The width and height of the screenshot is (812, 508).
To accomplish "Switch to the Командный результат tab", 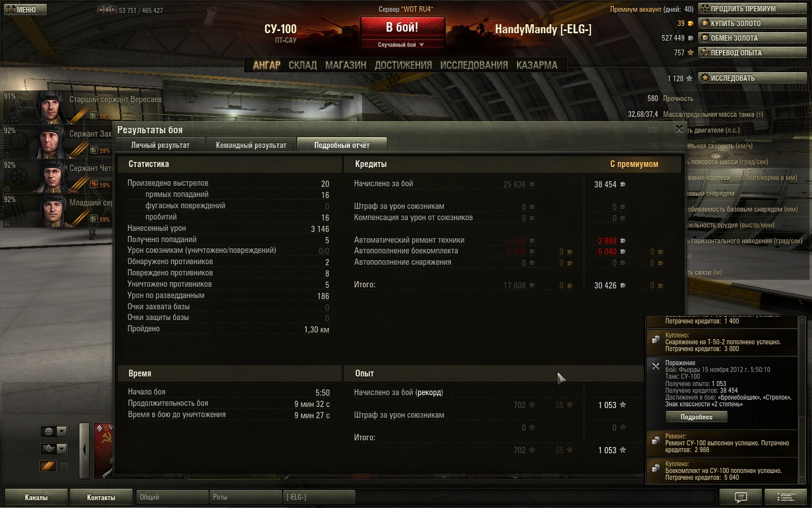I will pos(251,145).
